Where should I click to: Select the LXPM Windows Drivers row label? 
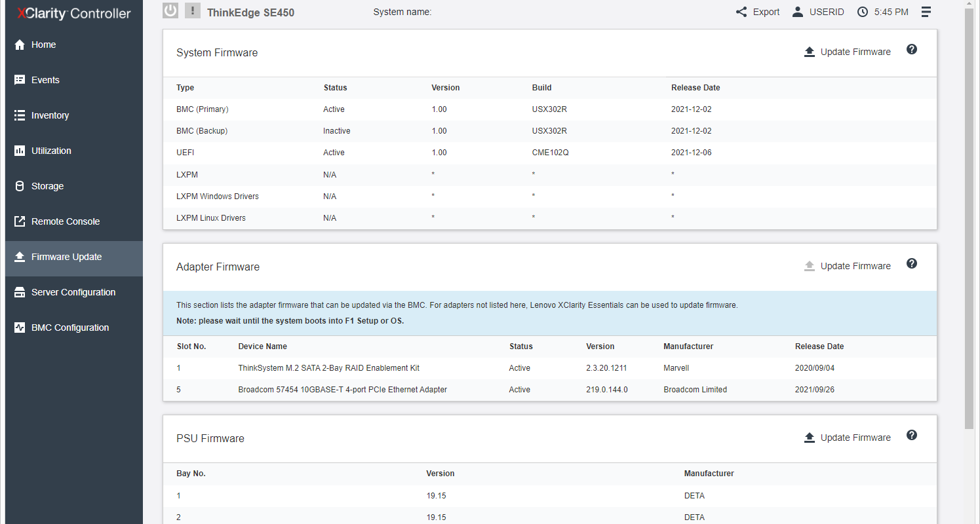[218, 196]
